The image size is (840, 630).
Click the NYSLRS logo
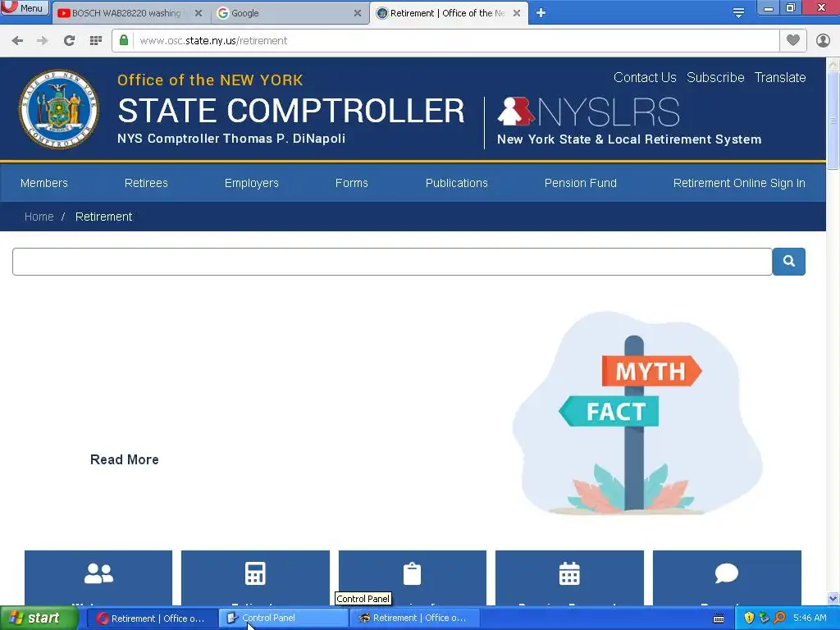point(589,112)
